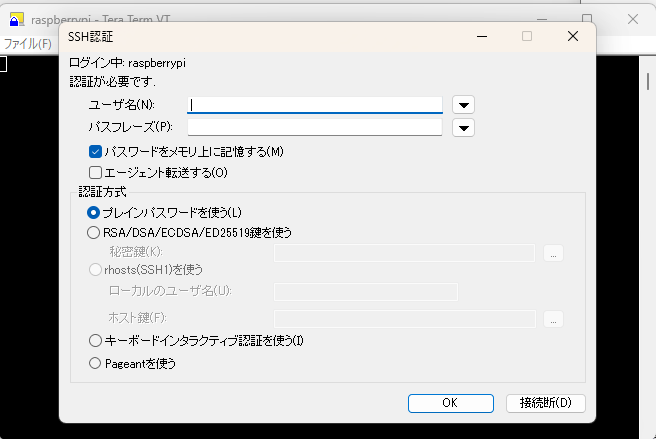Screen dimensions: 656x439
Task: Expand the ユーザ名 dropdown arrow
Action: tap(463, 104)
